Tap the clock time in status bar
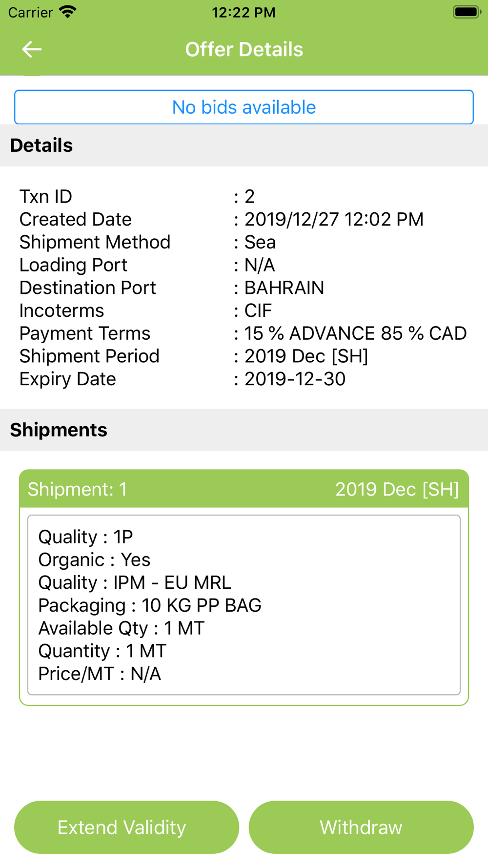Viewport: 488px width, 868px height. [x=244, y=12]
